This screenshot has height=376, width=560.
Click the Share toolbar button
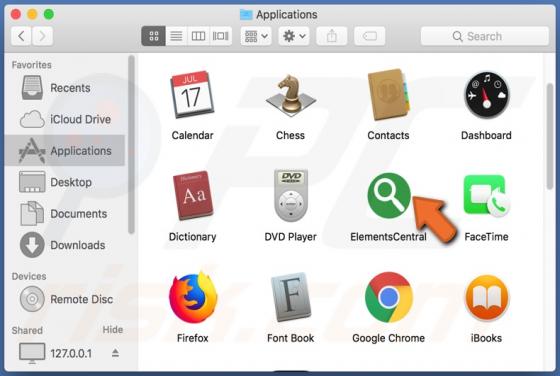click(x=332, y=36)
